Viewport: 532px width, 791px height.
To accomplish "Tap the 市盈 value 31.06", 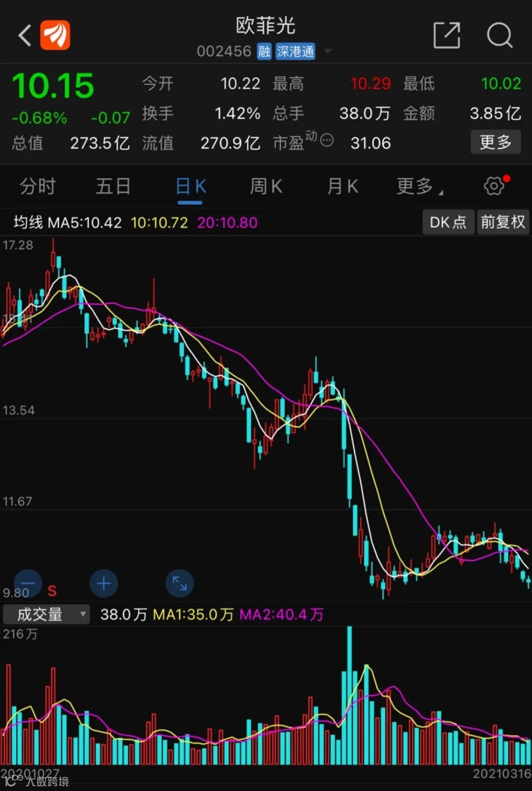I will click(x=370, y=143).
